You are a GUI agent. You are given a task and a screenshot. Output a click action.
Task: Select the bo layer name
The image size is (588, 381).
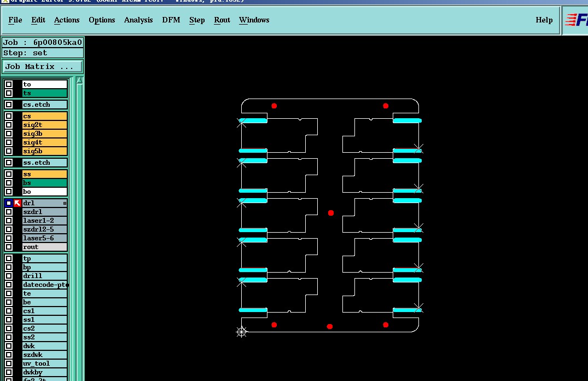tap(45, 192)
